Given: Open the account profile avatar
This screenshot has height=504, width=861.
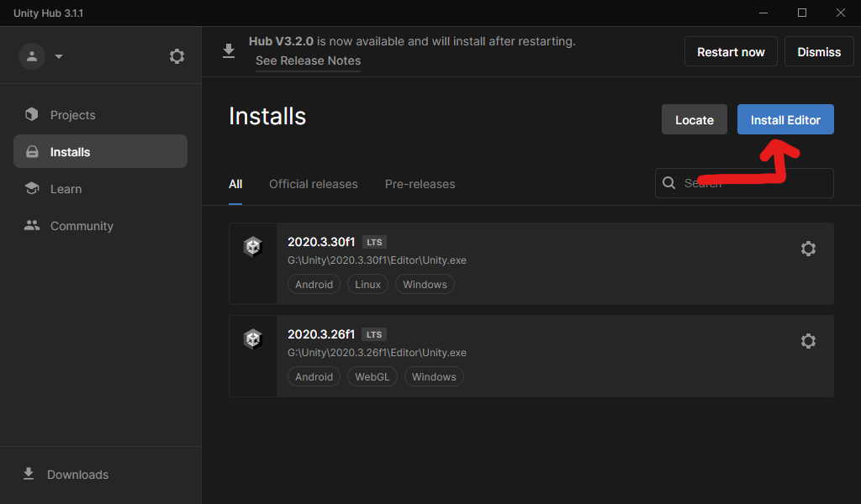Looking at the screenshot, I should 32,56.
